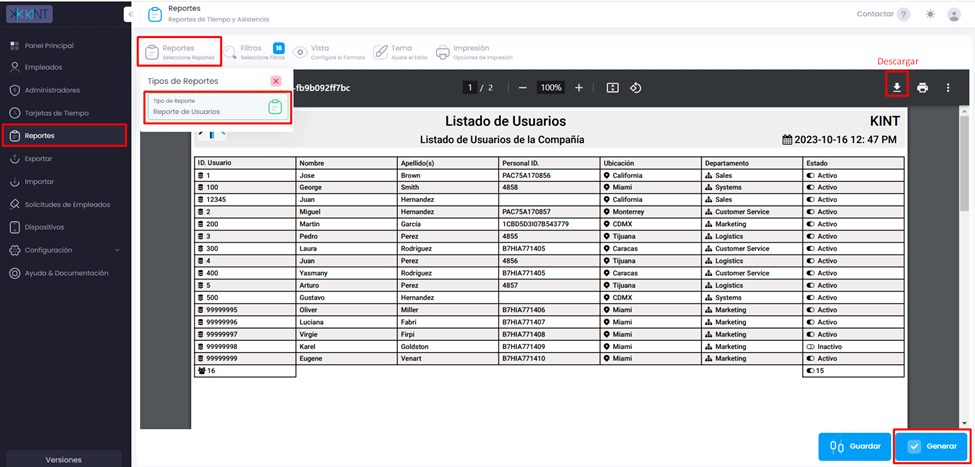Print the PDF with the printer icon
The height and width of the screenshot is (467, 975).
coord(922,88)
